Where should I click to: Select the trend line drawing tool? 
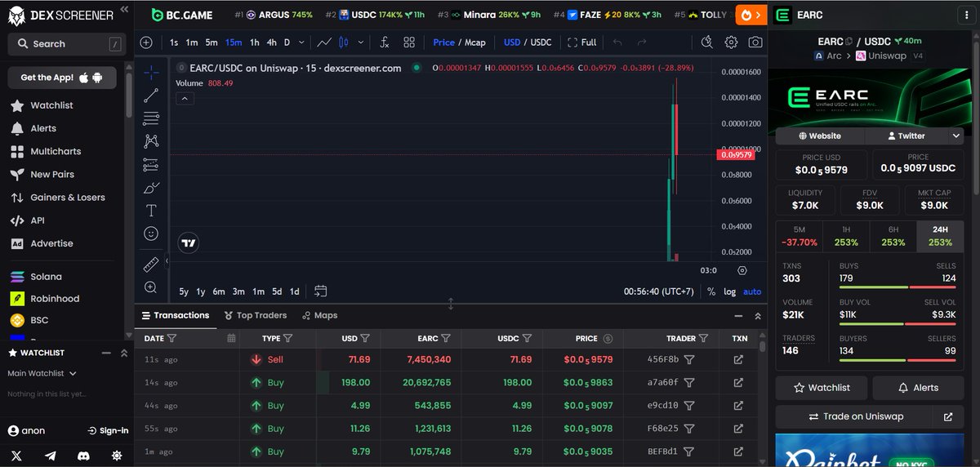[x=151, y=96]
